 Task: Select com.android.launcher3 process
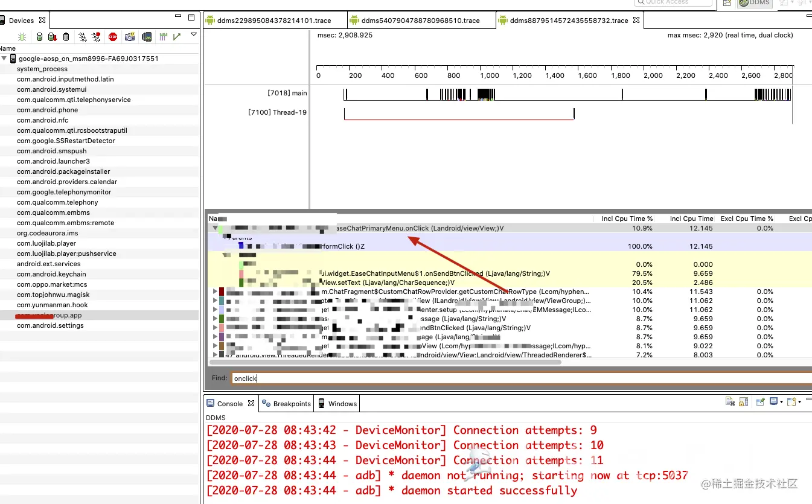100,161
